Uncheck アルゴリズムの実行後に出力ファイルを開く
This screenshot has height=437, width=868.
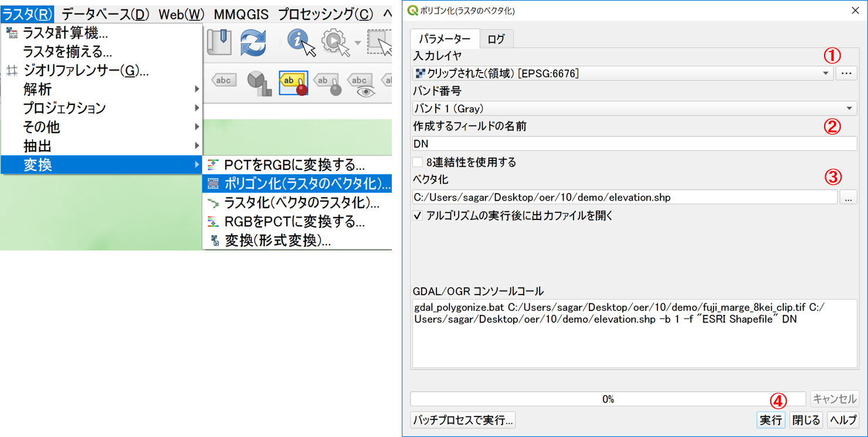tap(418, 216)
